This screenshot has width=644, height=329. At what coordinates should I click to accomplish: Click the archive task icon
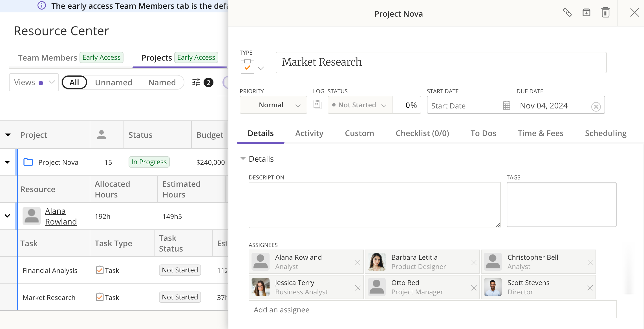pos(586,13)
